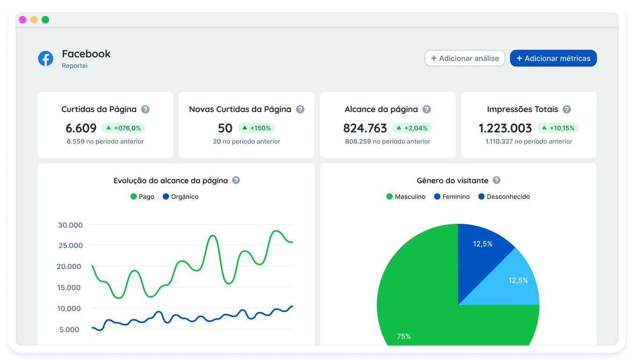Image resolution: width=634 pixels, height=364 pixels.
Task: Open help icon next to Alcance da página
Action: pos(426,109)
